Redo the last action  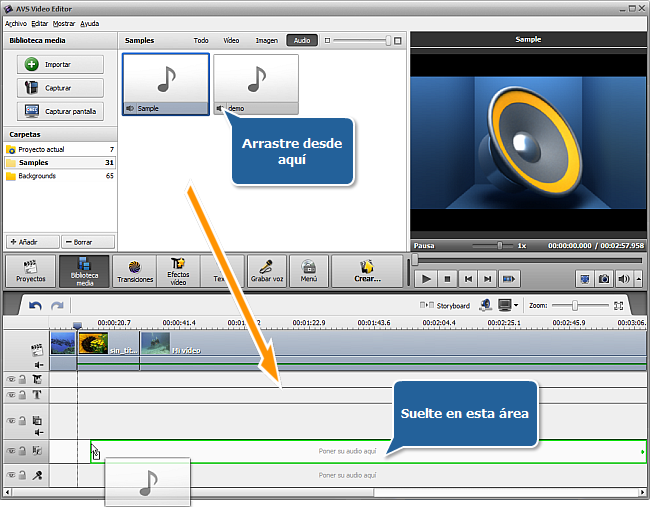[57, 306]
